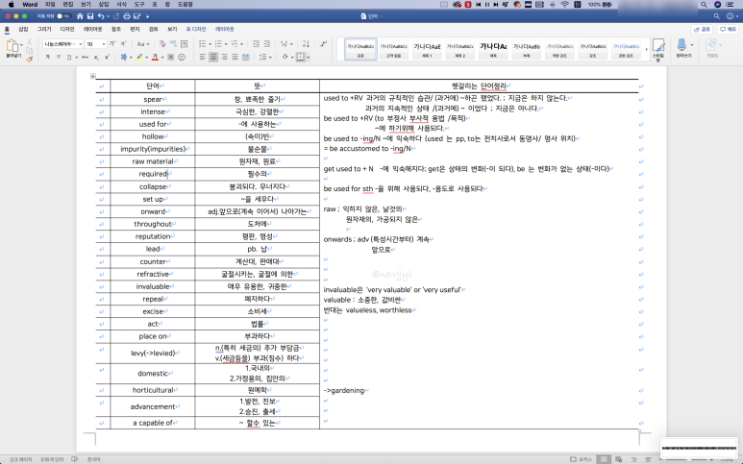Center align the paragraph
This screenshot has height=464, width=743.
[x=214, y=57]
